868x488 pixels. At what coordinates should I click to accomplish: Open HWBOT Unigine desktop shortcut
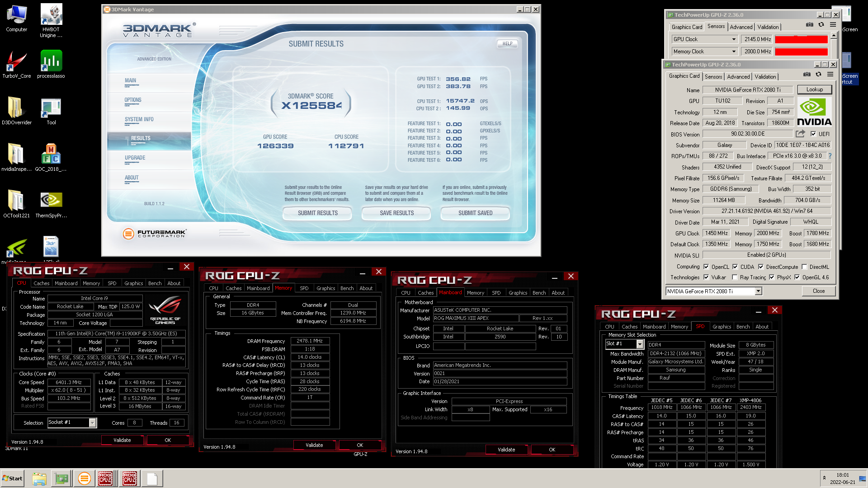(51, 20)
